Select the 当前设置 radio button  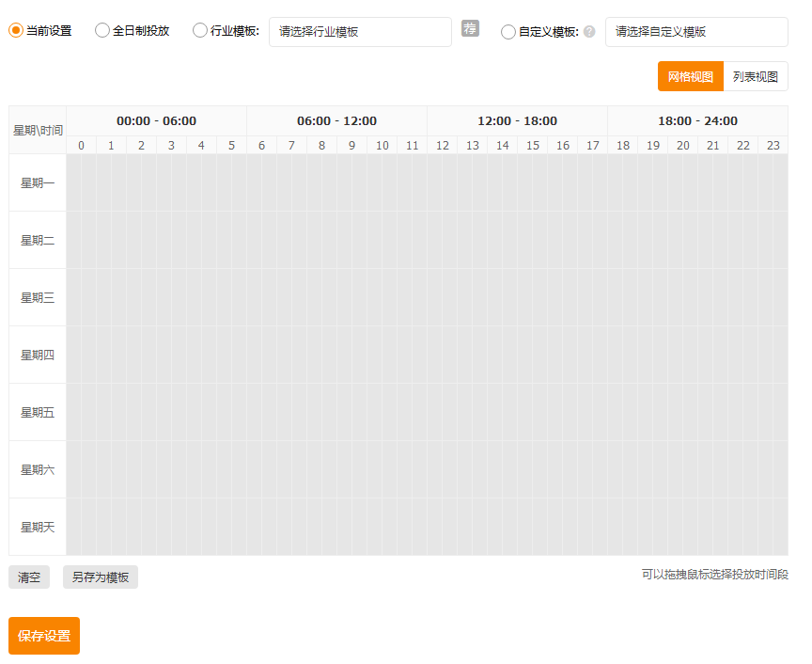click(x=15, y=29)
